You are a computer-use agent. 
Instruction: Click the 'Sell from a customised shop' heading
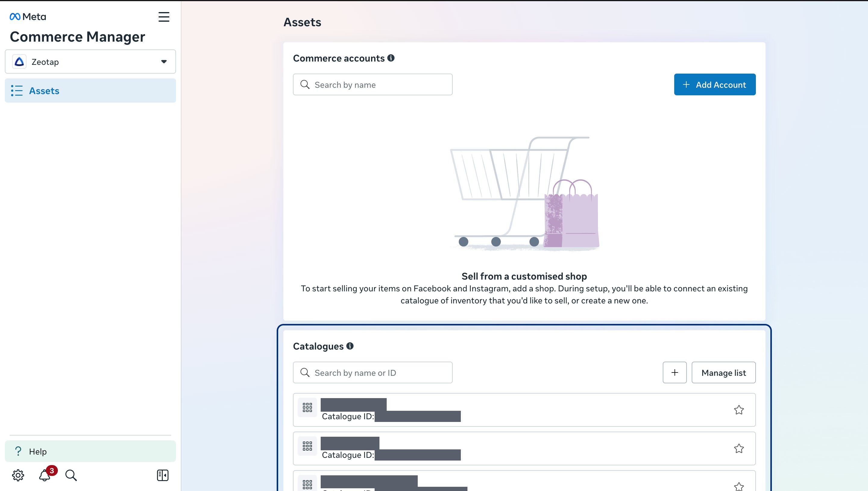click(524, 276)
